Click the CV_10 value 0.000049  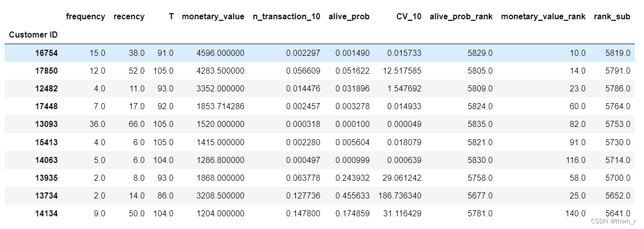404,124
